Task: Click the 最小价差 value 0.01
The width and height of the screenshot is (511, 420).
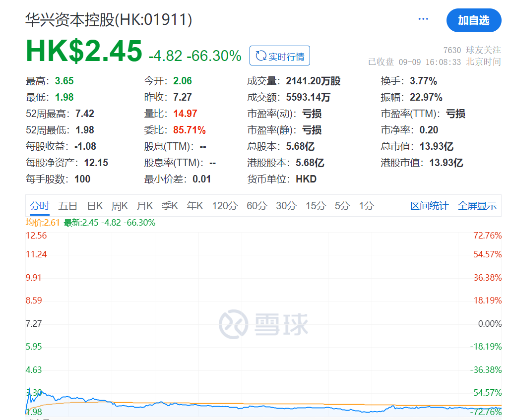Action: coord(202,179)
